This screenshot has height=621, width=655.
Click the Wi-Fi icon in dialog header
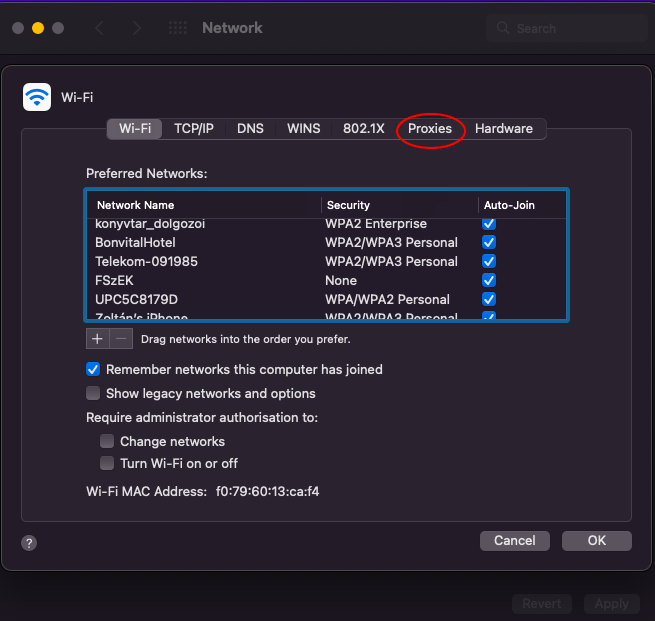pos(37,97)
